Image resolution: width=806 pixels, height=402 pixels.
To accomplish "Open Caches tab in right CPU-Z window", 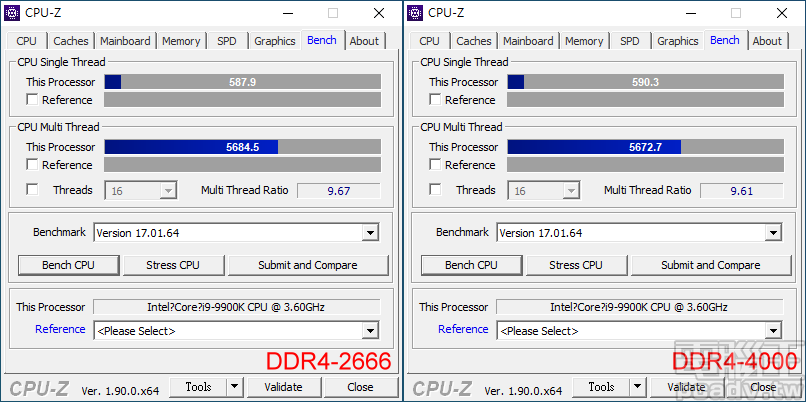I will 473,41.
